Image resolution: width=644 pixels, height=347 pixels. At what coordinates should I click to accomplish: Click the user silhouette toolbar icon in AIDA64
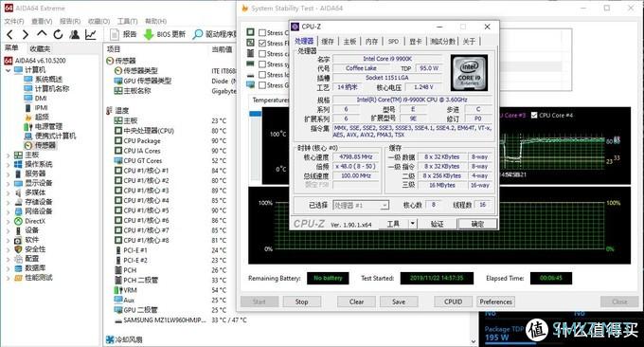click(x=74, y=34)
